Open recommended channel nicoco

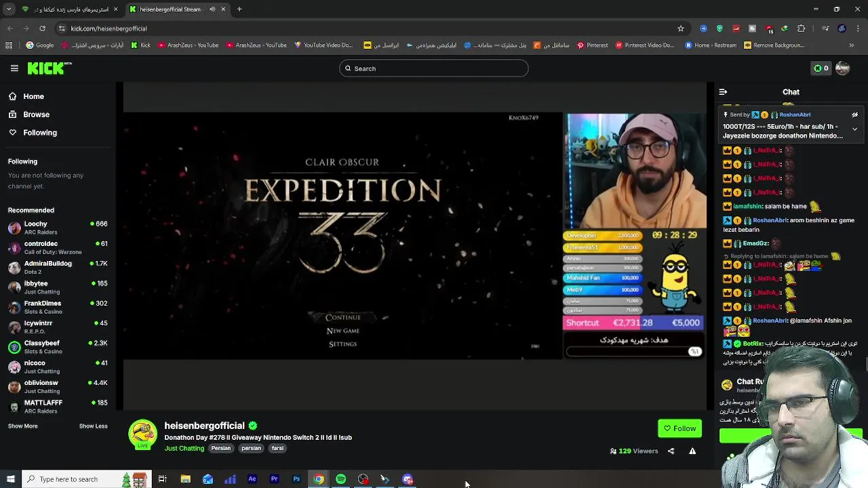coord(58,367)
